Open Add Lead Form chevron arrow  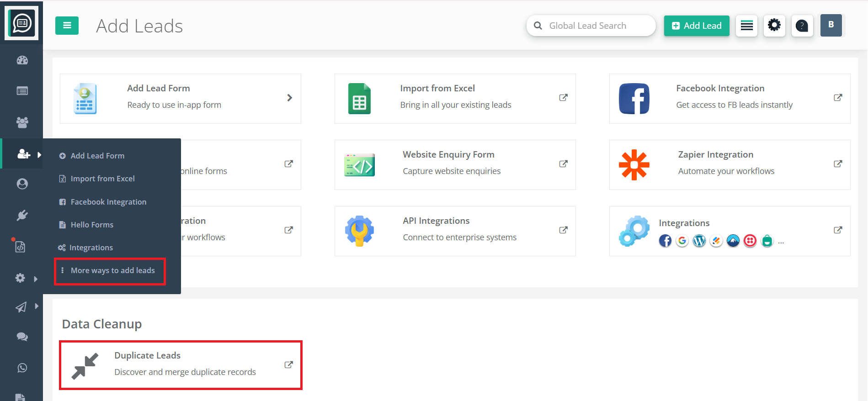(x=289, y=98)
